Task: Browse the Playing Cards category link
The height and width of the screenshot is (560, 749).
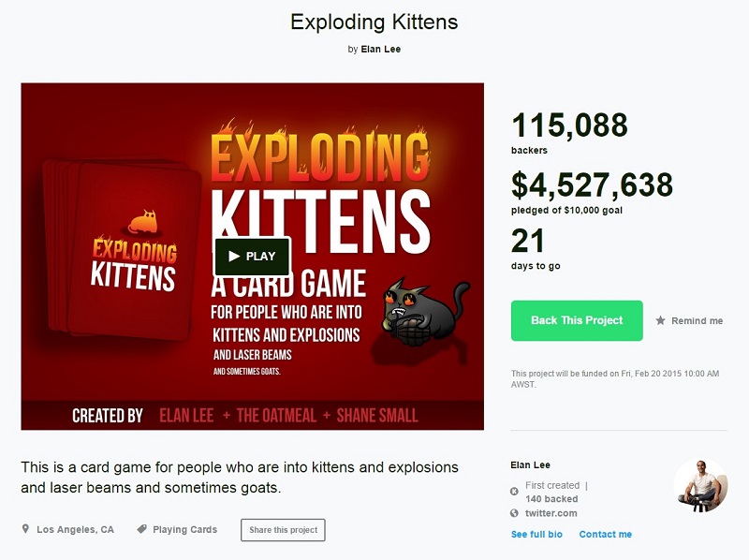Action: tap(184, 529)
